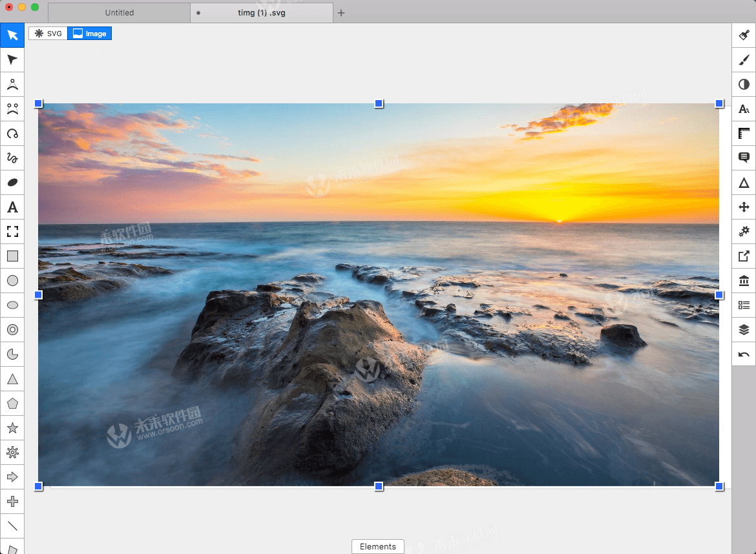Viewport: 756px width, 554px height.
Task: Choose the triangle shape tool
Action: coord(12,379)
